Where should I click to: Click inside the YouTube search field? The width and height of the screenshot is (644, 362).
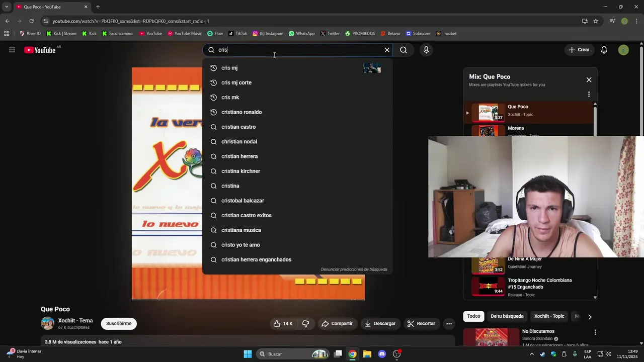pyautogui.click(x=298, y=50)
